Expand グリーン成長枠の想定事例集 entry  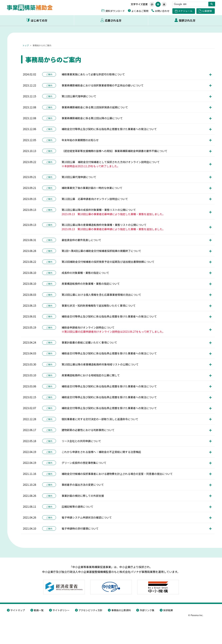click(x=210, y=463)
